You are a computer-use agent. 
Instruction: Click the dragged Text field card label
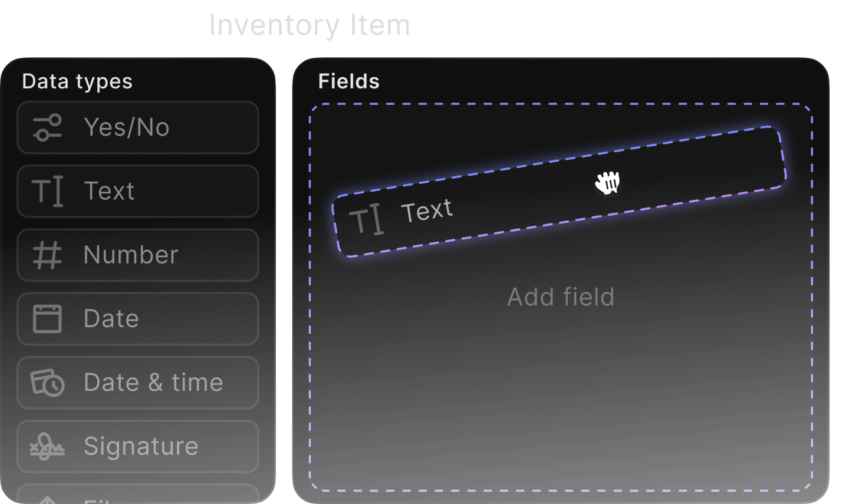click(427, 210)
